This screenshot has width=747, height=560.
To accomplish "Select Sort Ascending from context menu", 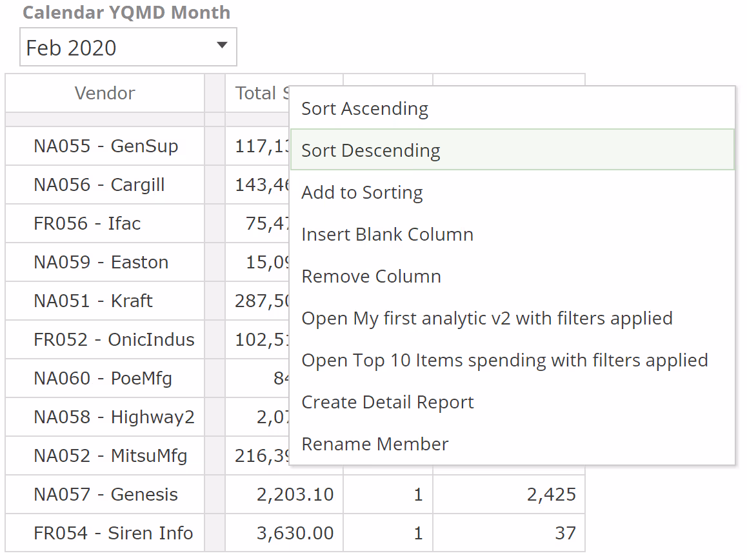I will click(x=364, y=109).
